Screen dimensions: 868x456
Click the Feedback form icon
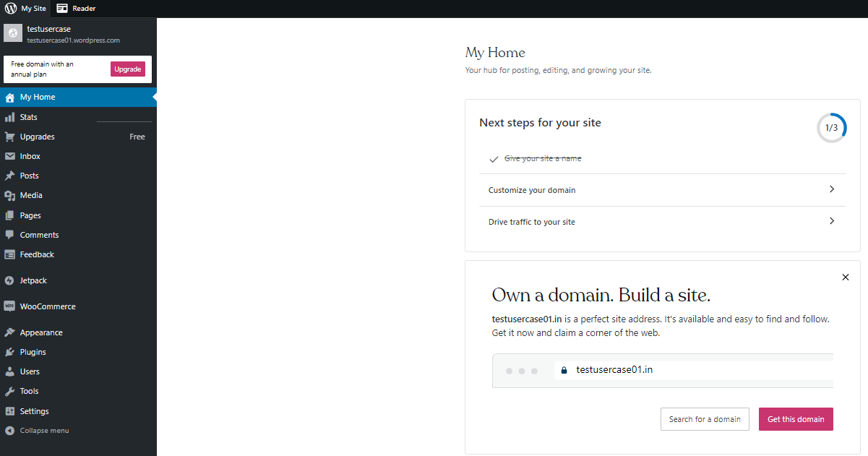pyautogui.click(x=10, y=254)
